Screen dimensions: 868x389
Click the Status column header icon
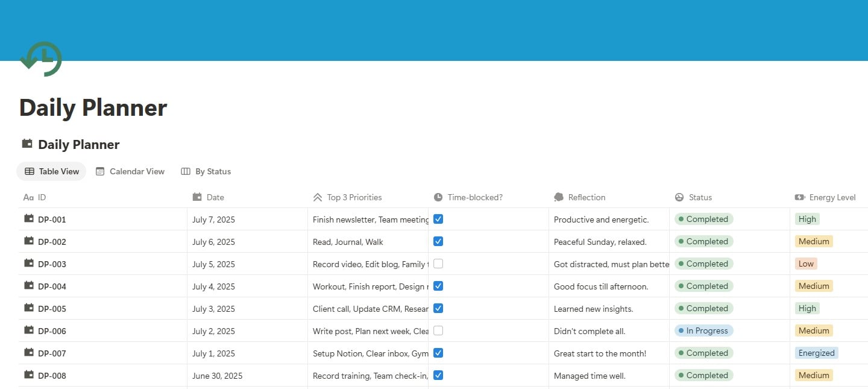[x=679, y=197]
